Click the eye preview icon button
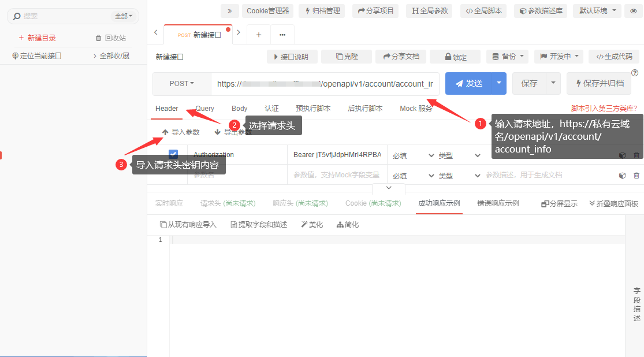 coord(634,10)
